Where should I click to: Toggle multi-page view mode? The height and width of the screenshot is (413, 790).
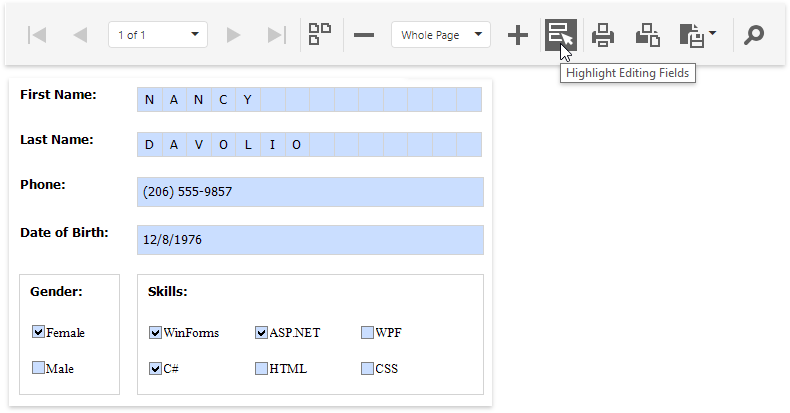320,35
